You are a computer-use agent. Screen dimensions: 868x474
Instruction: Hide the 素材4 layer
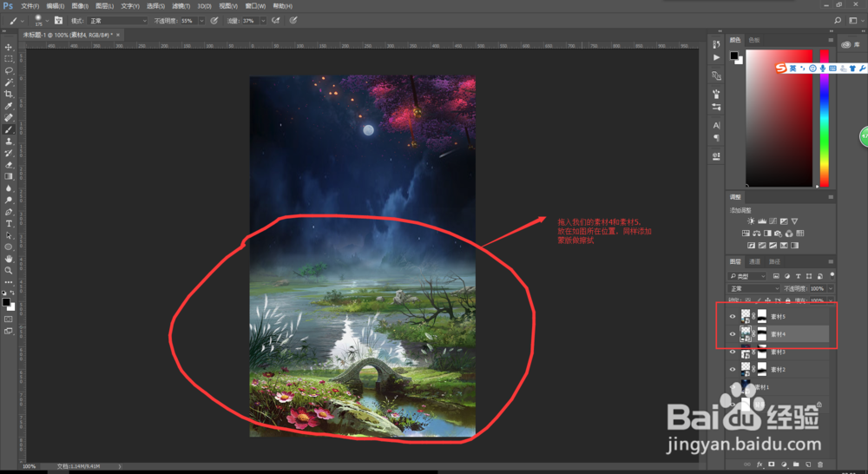733,334
